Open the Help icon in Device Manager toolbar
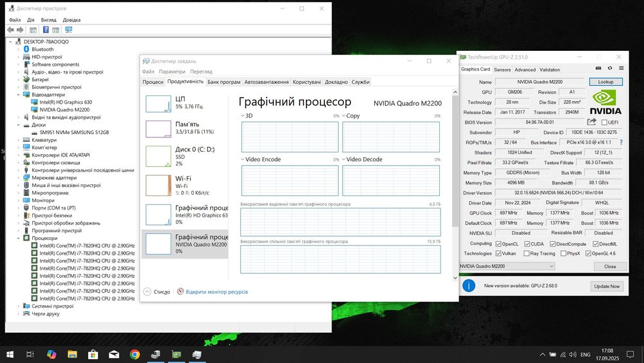This screenshot has width=644, height=363. point(46,30)
